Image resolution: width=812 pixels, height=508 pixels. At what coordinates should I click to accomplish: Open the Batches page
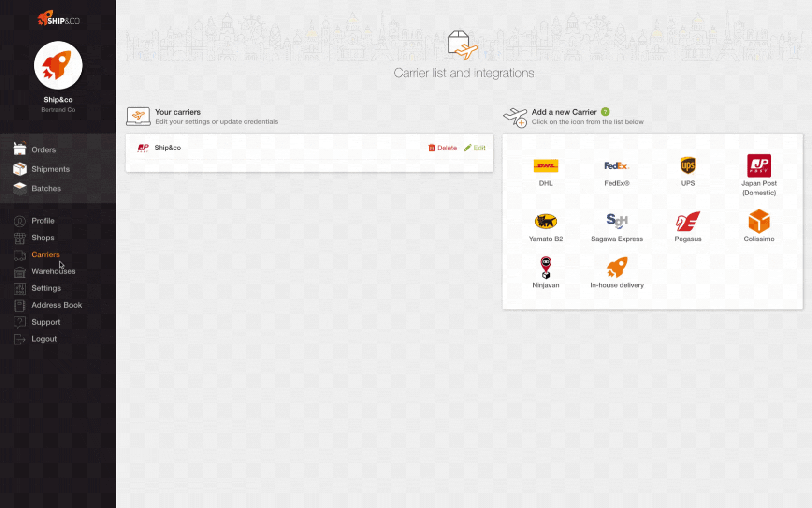[46, 189]
